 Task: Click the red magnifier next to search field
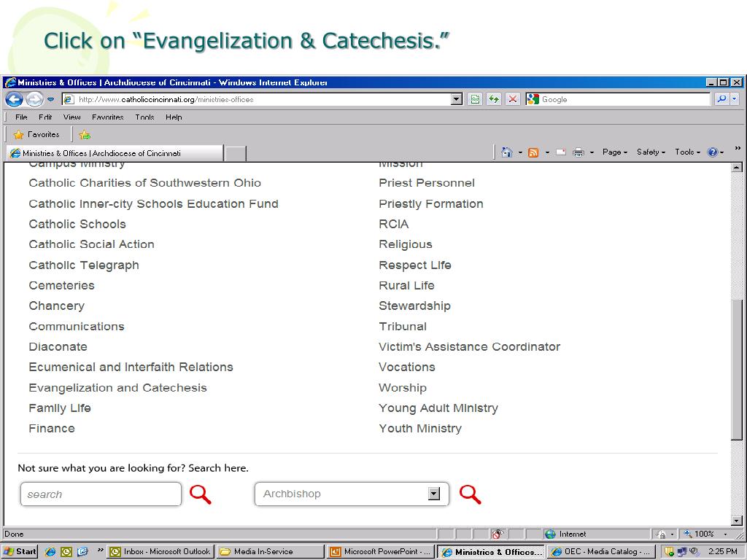coord(200,494)
